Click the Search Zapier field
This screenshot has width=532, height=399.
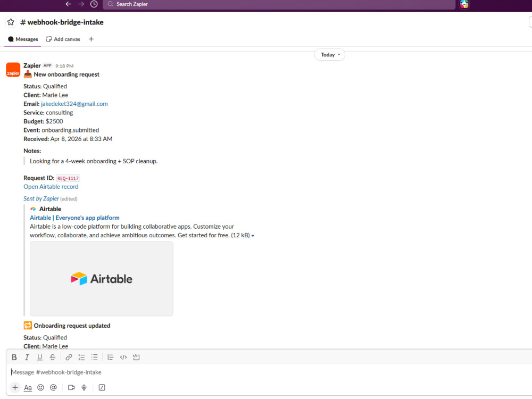(x=279, y=4)
